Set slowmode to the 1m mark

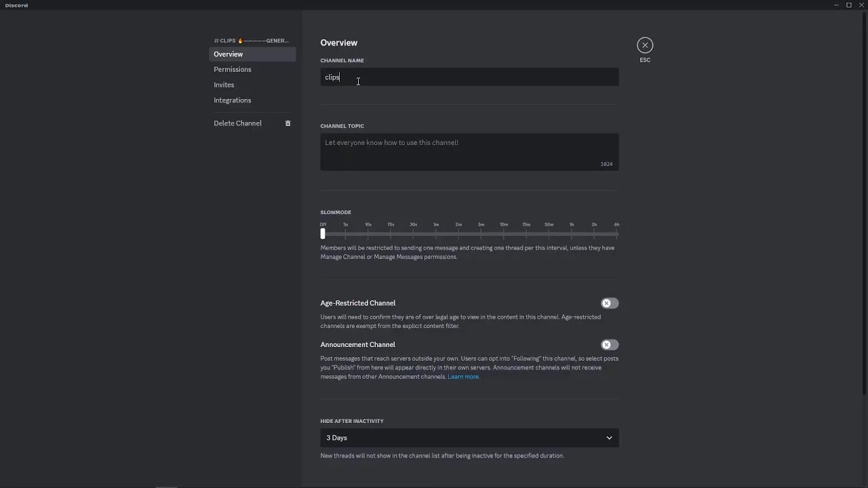[x=436, y=234]
